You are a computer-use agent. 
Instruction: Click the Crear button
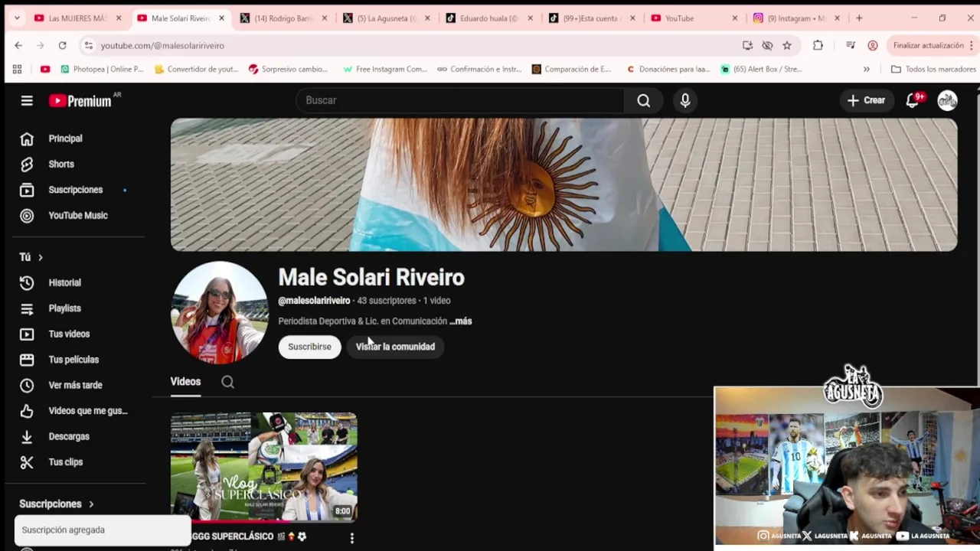pyautogui.click(x=866, y=100)
